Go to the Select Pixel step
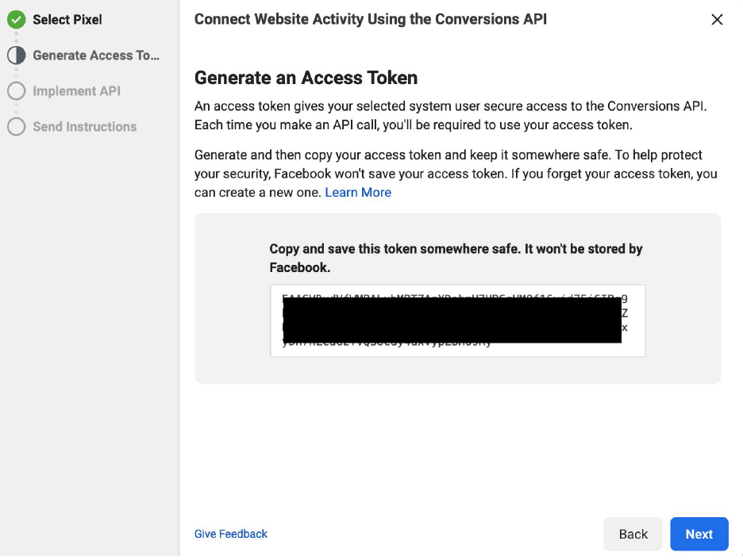Viewport: 743px width, 560px height. tap(67, 20)
